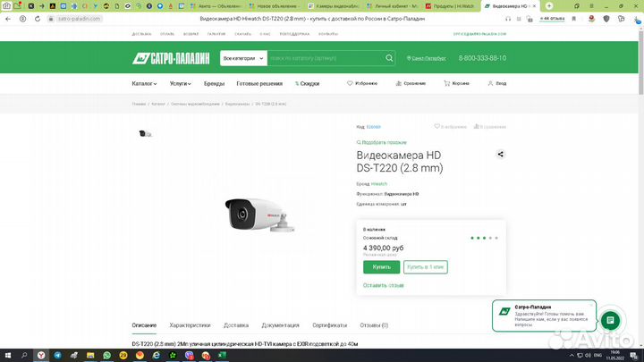Open the green chat widget button
644x362 pixels.
[x=610, y=320]
